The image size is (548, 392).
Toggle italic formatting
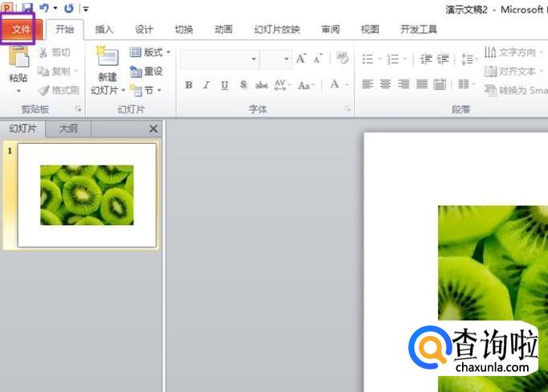coord(207,85)
